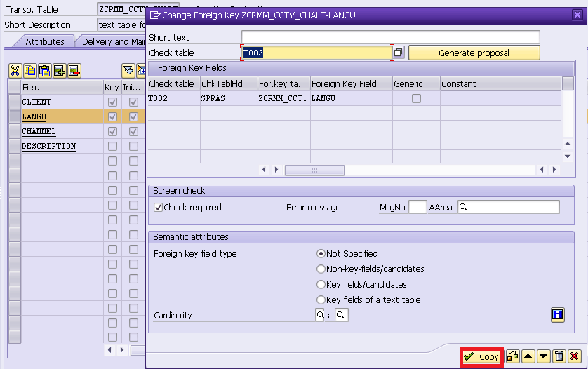
Task: Click the CLIENT field name
Action: (36, 102)
